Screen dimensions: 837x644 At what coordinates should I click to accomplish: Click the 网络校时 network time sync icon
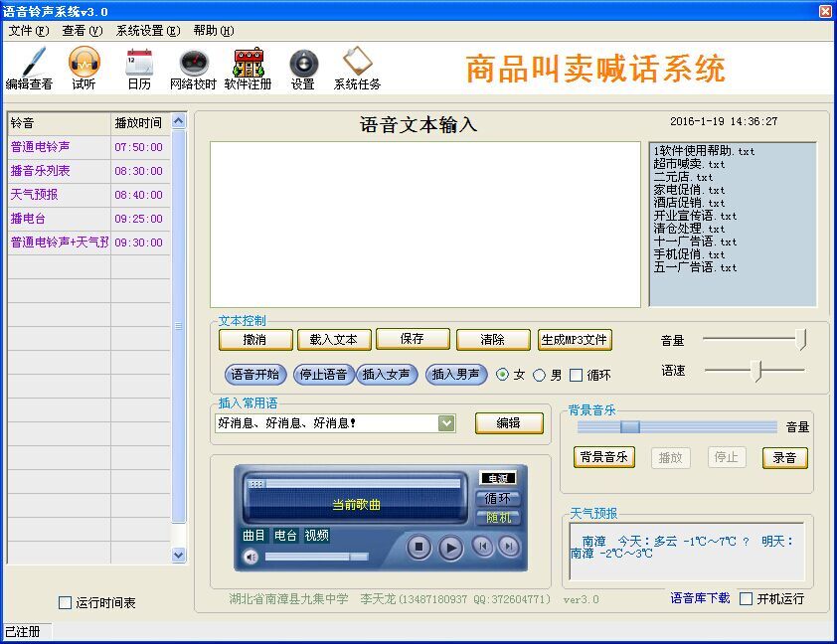point(194,66)
